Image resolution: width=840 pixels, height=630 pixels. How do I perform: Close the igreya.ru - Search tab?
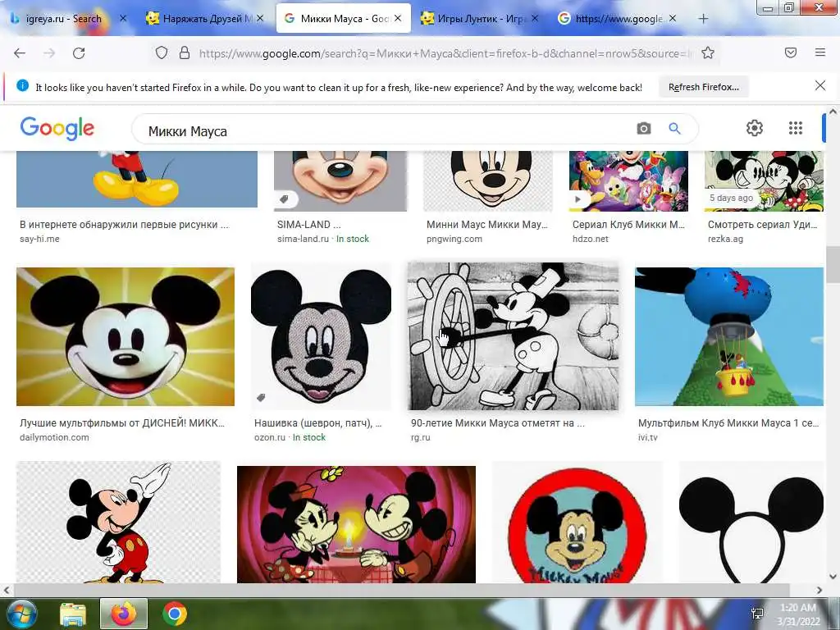click(x=123, y=18)
